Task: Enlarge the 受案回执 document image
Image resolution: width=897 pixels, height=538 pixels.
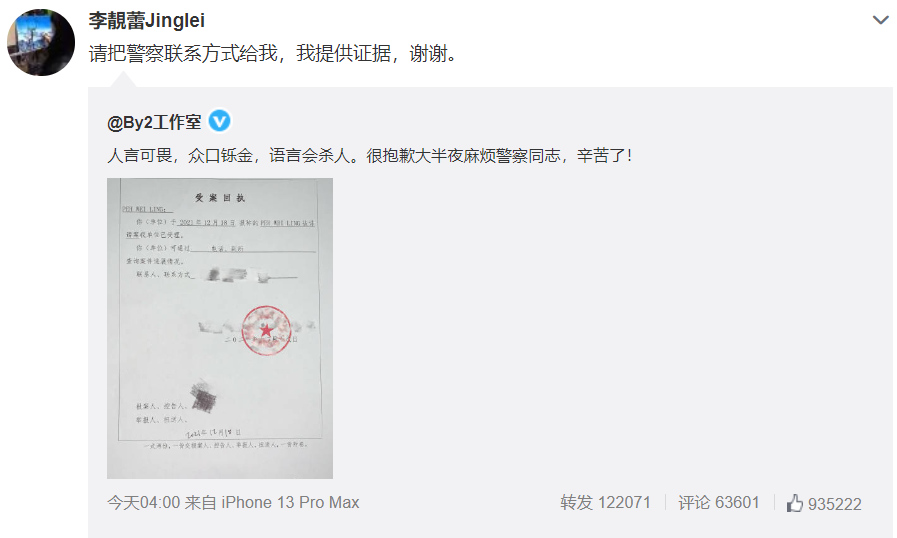Action: pyautogui.click(x=220, y=328)
